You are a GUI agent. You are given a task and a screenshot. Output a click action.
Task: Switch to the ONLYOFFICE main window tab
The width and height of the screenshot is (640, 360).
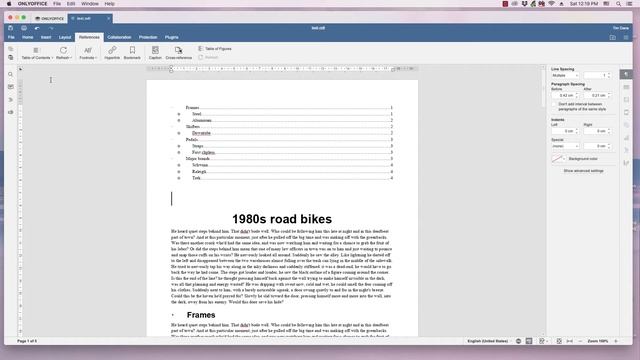coord(49,18)
